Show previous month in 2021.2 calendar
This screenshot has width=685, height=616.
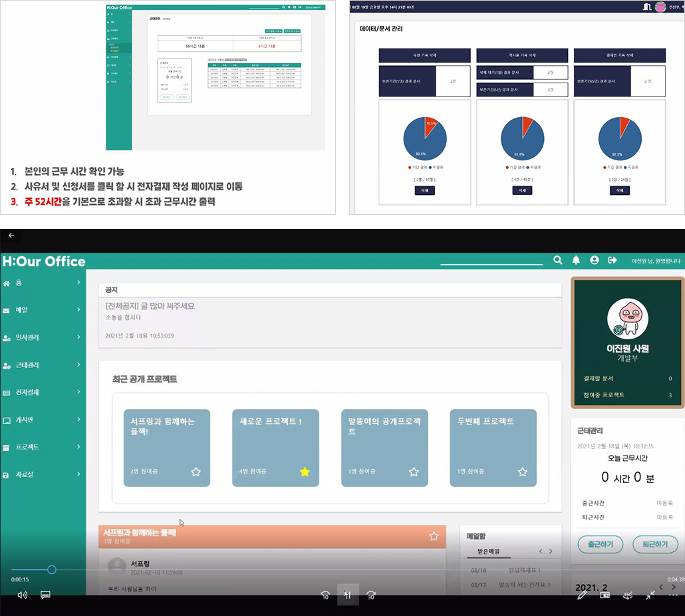tap(662, 587)
